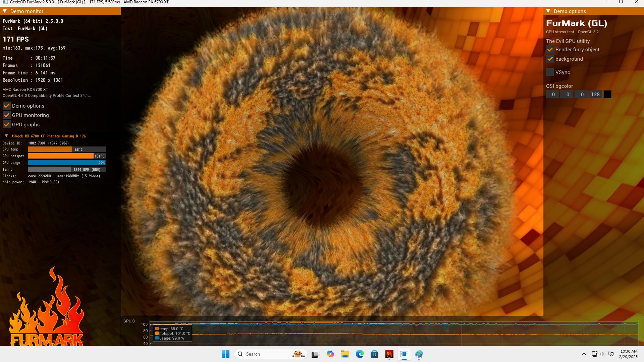Uncheck the Demo options checkbox
Image resolution: width=644 pixels, height=362 pixels.
[x=7, y=106]
